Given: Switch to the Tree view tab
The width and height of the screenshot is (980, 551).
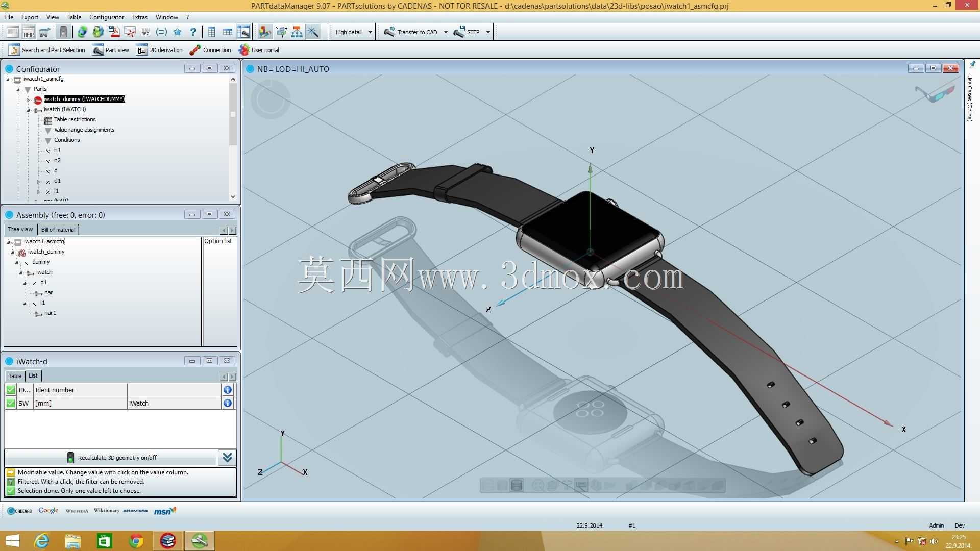Looking at the screenshot, I should [20, 230].
